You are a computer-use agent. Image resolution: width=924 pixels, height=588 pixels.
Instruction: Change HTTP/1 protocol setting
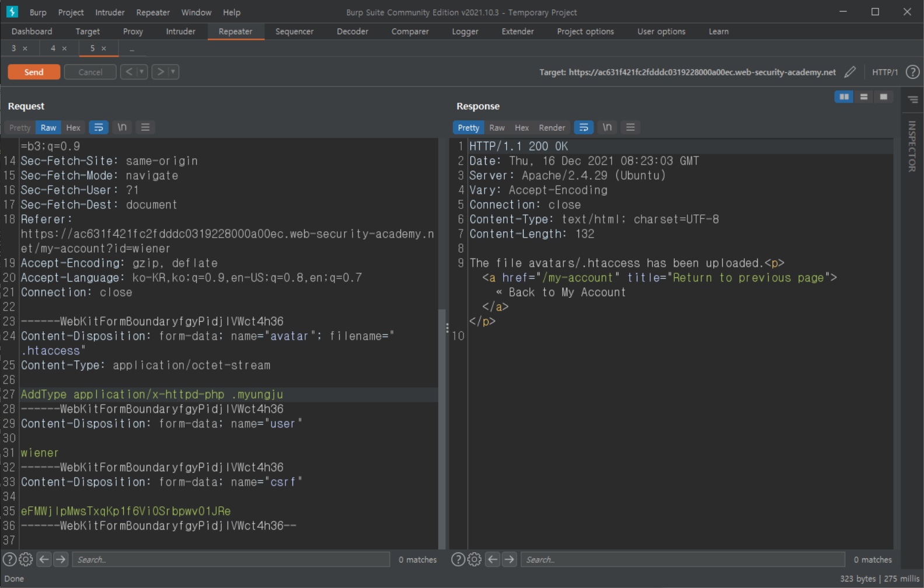(885, 72)
